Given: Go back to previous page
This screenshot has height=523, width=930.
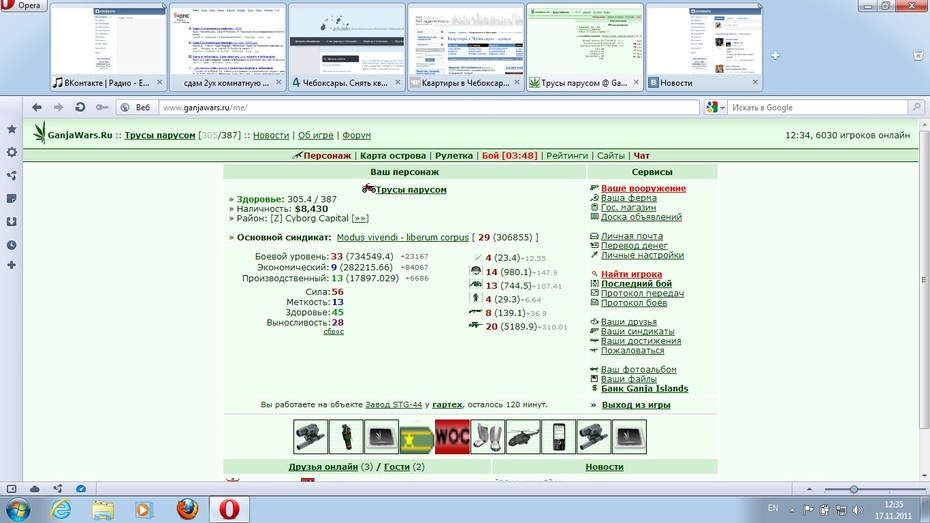Looking at the screenshot, I should pyautogui.click(x=37, y=107).
